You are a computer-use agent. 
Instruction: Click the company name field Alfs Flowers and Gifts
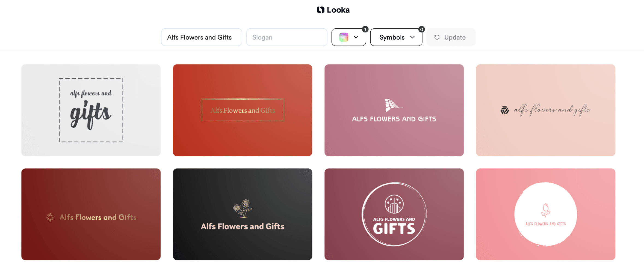[x=202, y=37]
